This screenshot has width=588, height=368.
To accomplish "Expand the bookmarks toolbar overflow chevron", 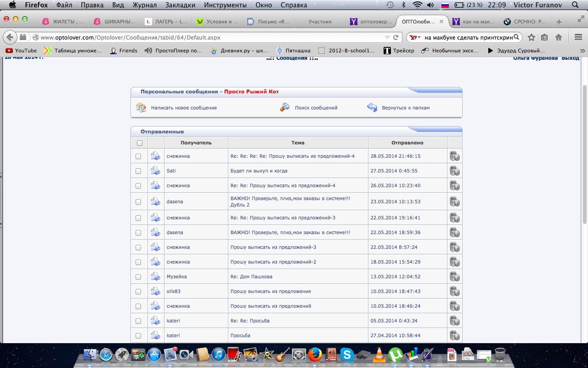I will 582,51.
